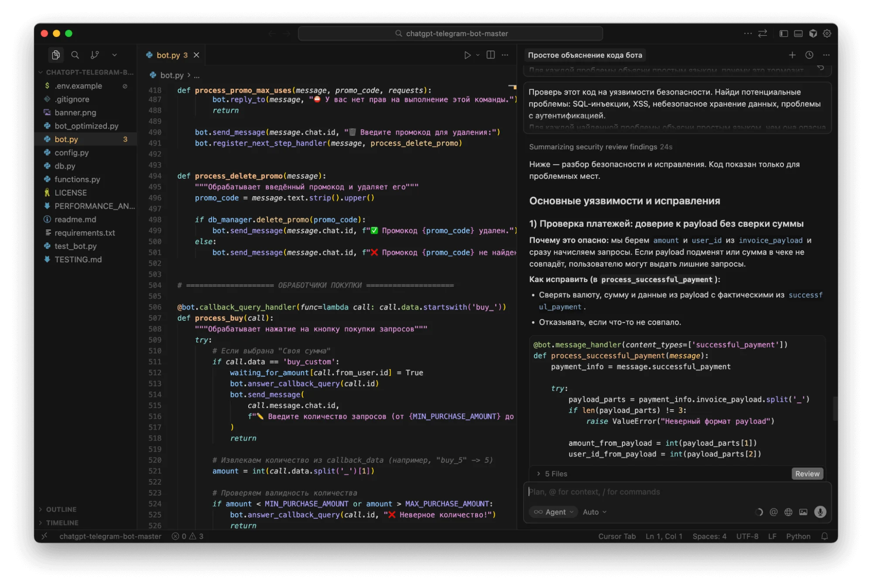Open the Agent mode dropdown
This screenshot has height=588, width=872.
pyautogui.click(x=554, y=512)
